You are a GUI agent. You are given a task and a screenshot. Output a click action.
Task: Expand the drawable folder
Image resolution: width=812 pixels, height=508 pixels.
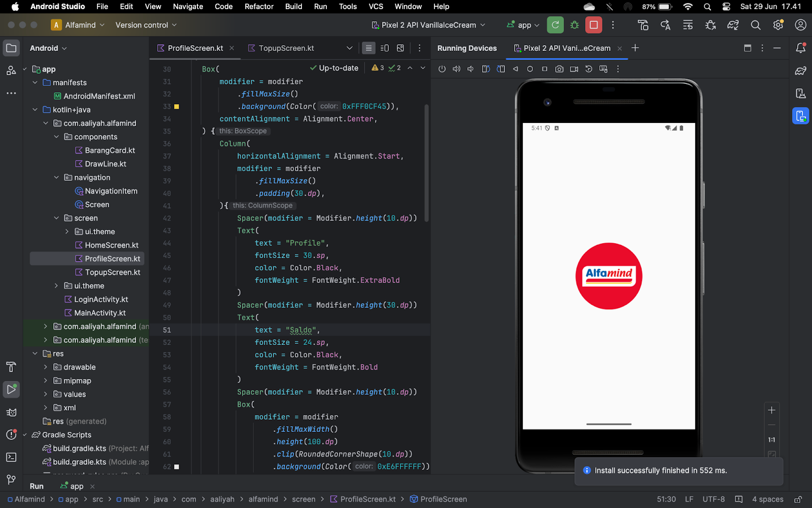pos(46,367)
